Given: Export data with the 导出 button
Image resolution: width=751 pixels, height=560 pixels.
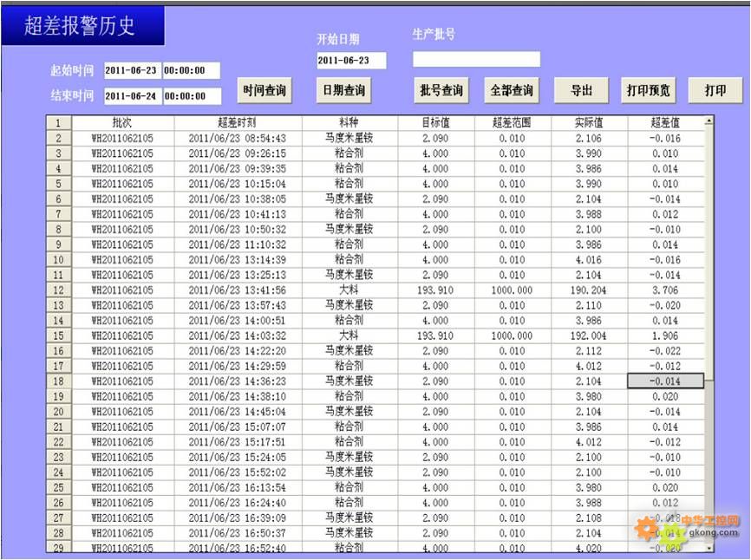Looking at the screenshot, I should [x=581, y=90].
